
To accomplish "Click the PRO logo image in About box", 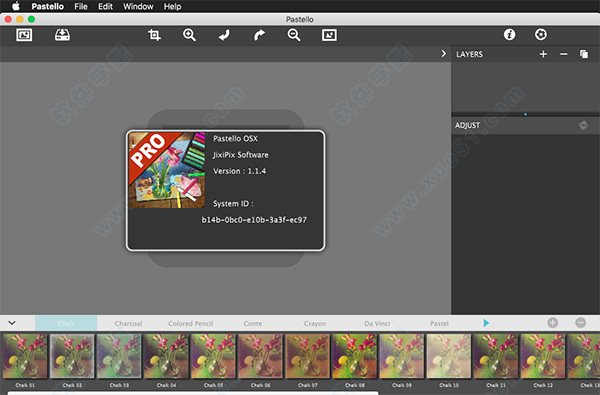I will point(167,170).
